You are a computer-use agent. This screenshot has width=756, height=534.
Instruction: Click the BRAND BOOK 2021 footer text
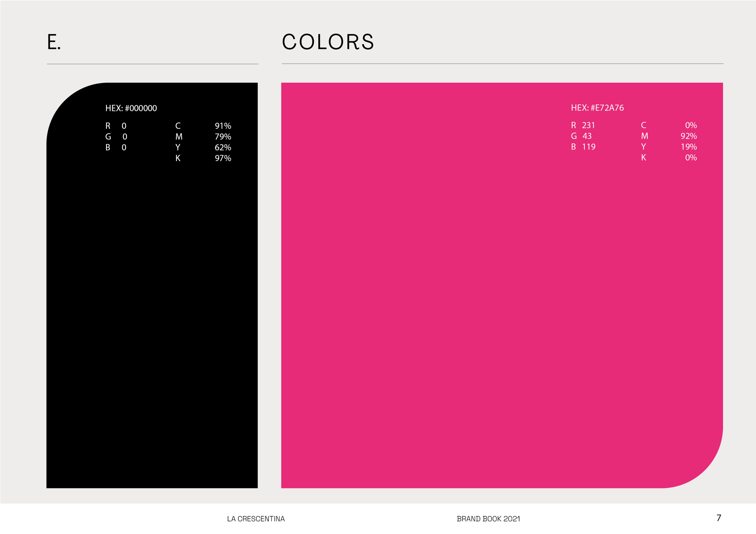point(488,519)
